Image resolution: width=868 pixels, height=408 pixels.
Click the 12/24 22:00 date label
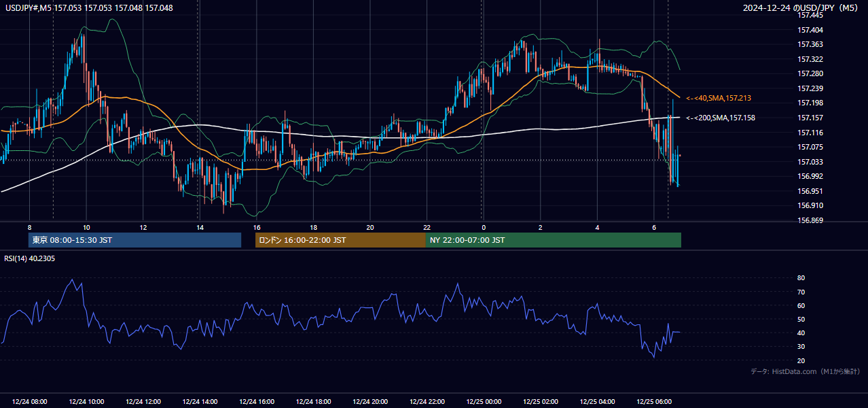pos(427,402)
